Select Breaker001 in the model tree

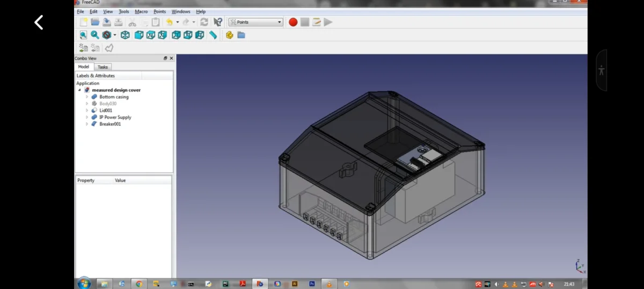[110, 124]
